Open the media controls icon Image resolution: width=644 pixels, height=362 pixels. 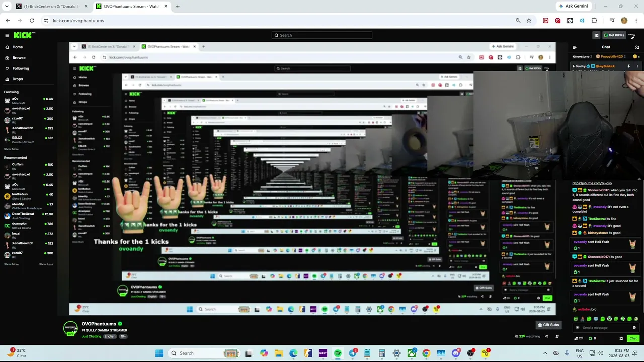click(612, 21)
